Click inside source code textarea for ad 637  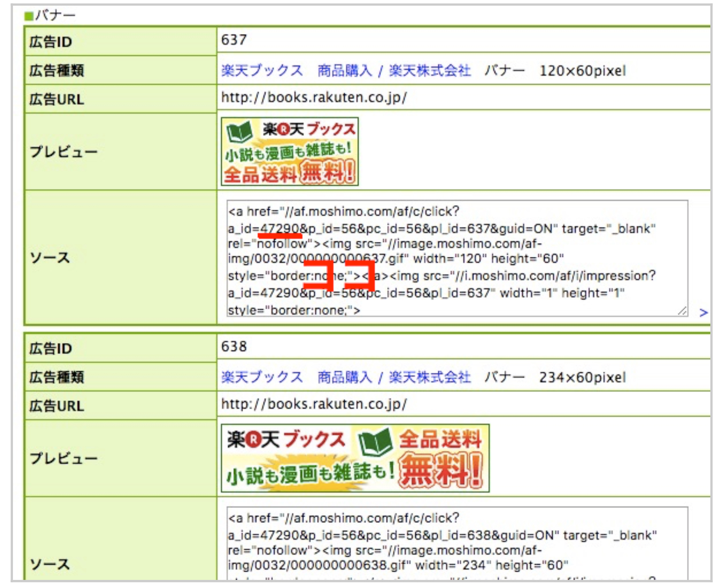[x=457, y=258]
